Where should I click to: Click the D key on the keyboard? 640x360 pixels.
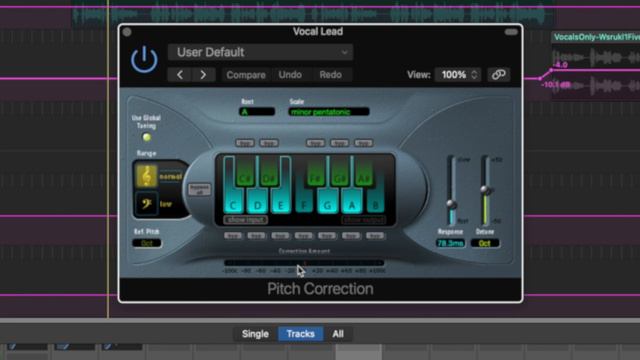coord(257,204)
